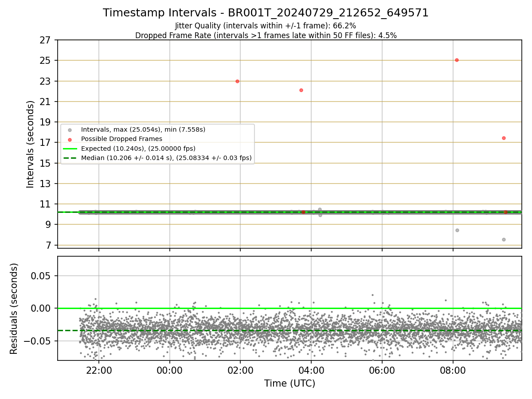Click the x-axis tick label '02:00'
The width and height of the screenshot is (532, 399).
coord(240,370)
